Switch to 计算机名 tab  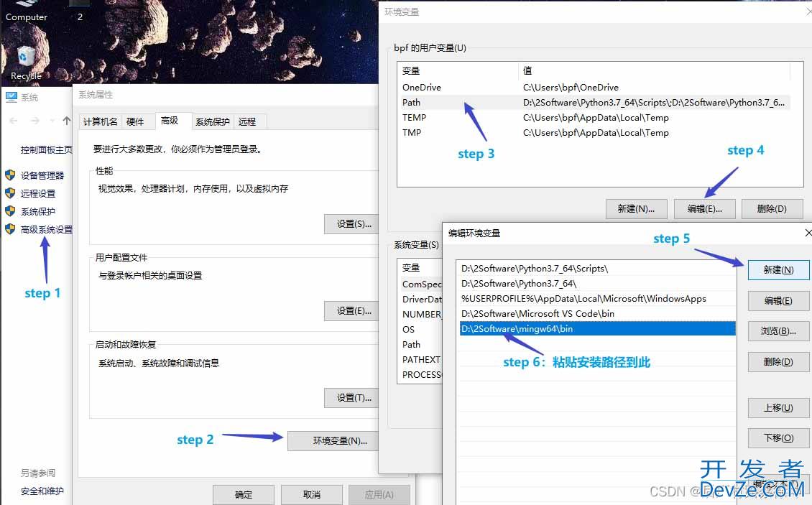[x=100, y=121]
